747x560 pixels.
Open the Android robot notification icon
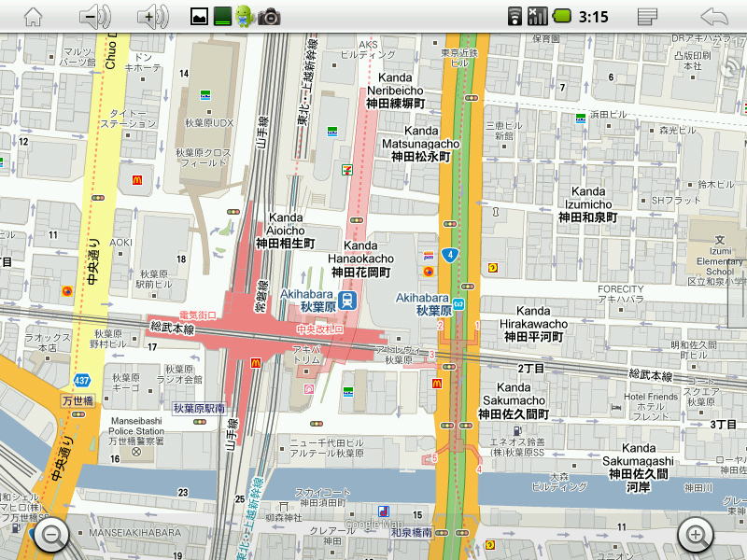point(245,17)
